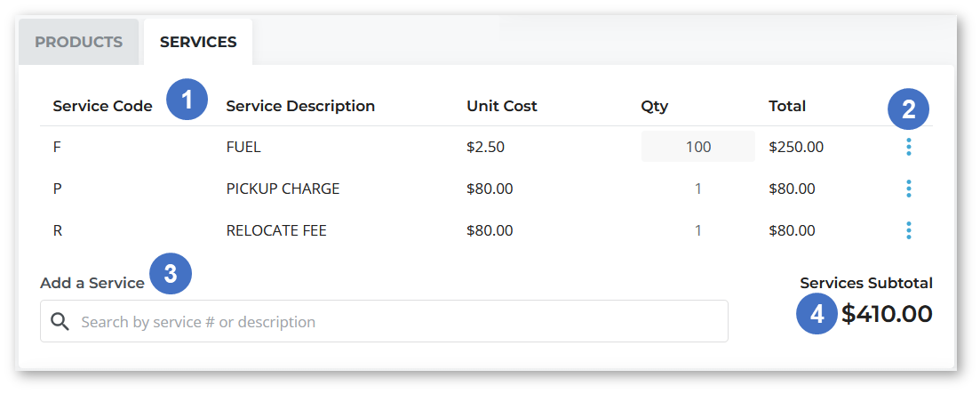Click the Unit Cost column header
980x394 pixels.
(502, 107)
